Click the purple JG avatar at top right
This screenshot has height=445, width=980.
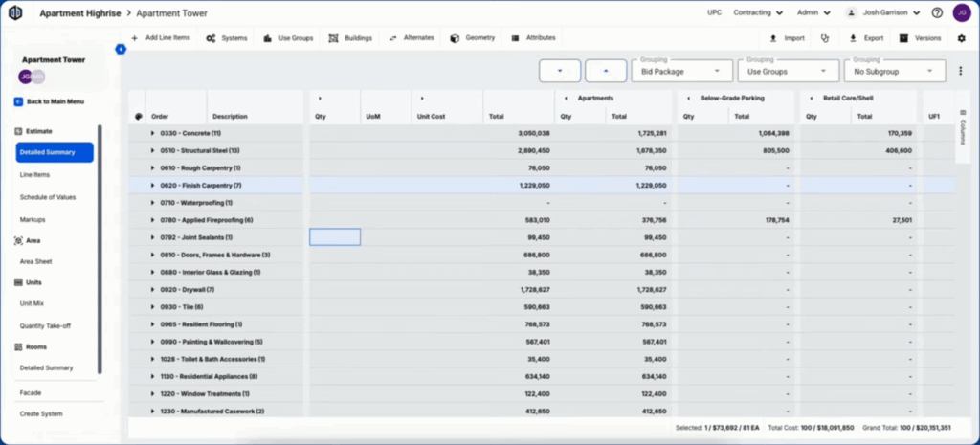tap(961, 12)
